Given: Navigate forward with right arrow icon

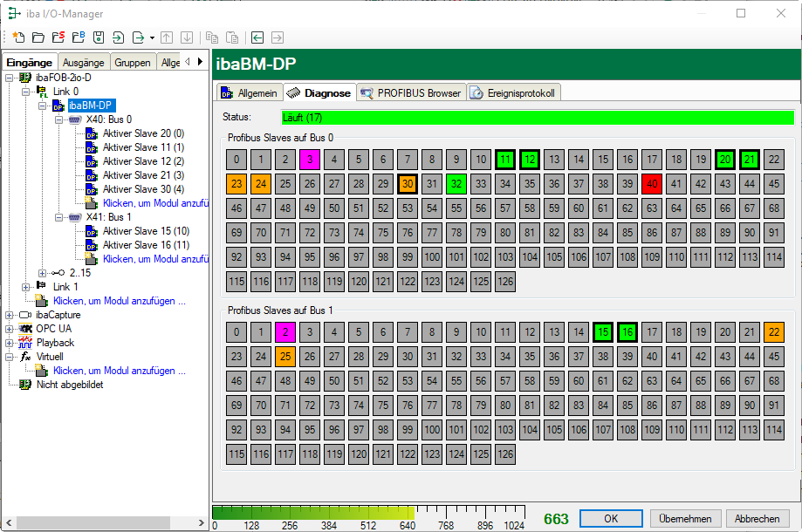Looking at the screenshot, I should point(278,38).
